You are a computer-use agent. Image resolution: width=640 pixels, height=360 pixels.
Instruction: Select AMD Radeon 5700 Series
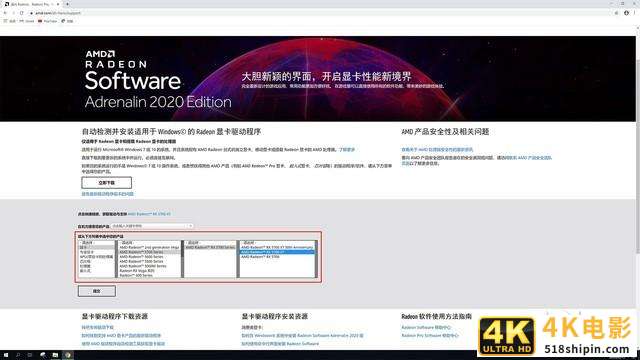click(x=149, y=252)
